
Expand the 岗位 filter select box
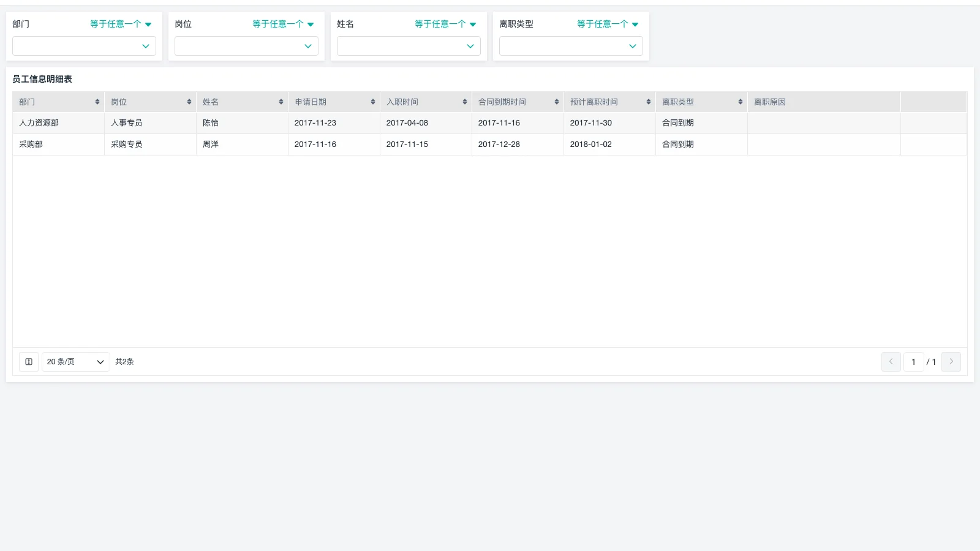click(246, 46)
